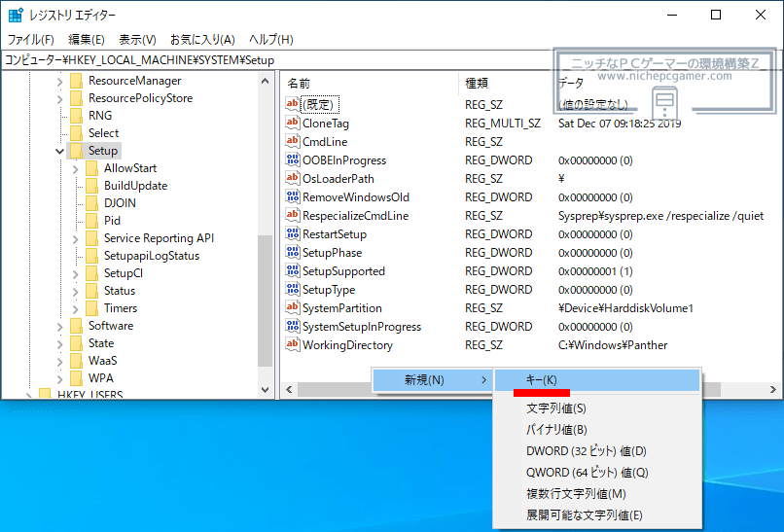Select the ResourcePolicyStore folder icon
Image resolution: width=784 pixels, height=532 pixels.
tap(77, 98)
